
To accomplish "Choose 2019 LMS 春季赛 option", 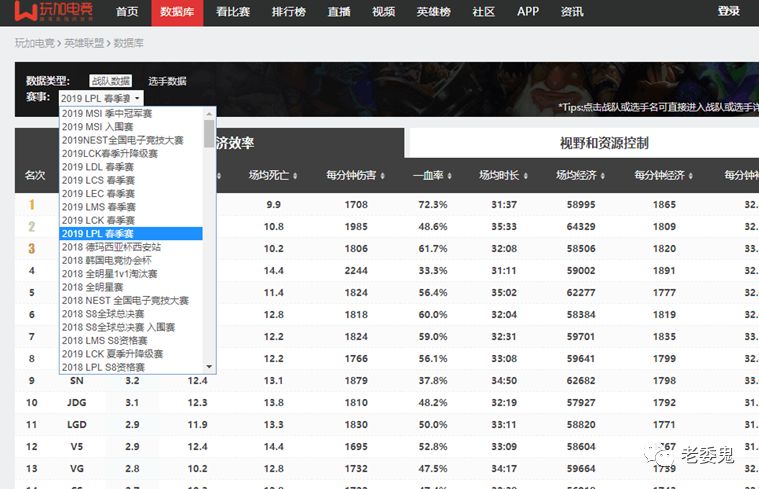I will point(131,207).
